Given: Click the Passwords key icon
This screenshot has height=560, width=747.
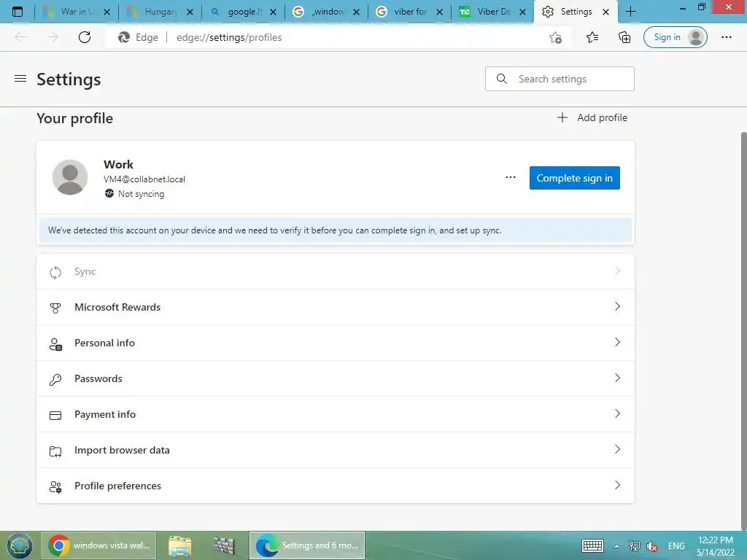Looking at the screenshot, I should coord(55,379).
